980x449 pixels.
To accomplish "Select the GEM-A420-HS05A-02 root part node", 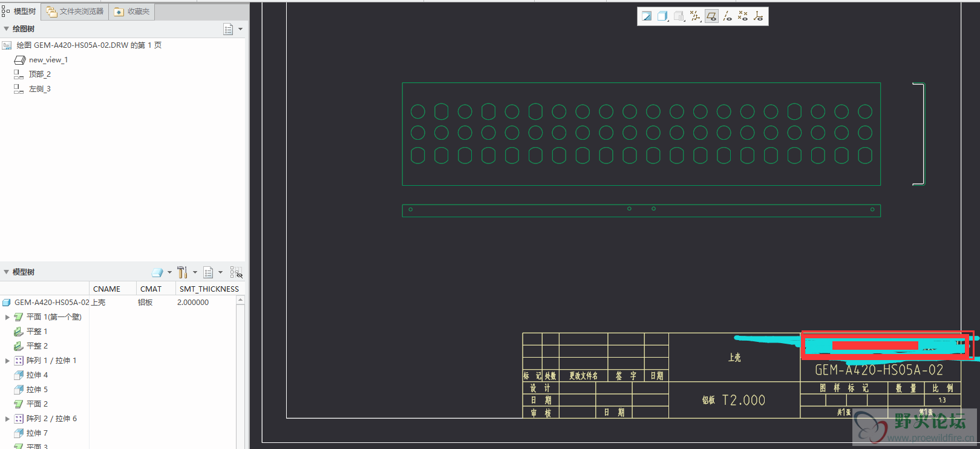I will click(46, 303).
